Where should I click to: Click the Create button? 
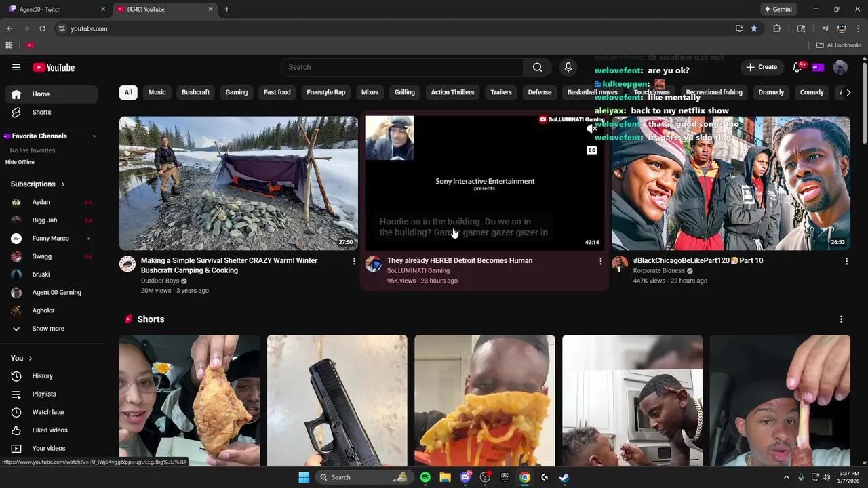point(762,67)
